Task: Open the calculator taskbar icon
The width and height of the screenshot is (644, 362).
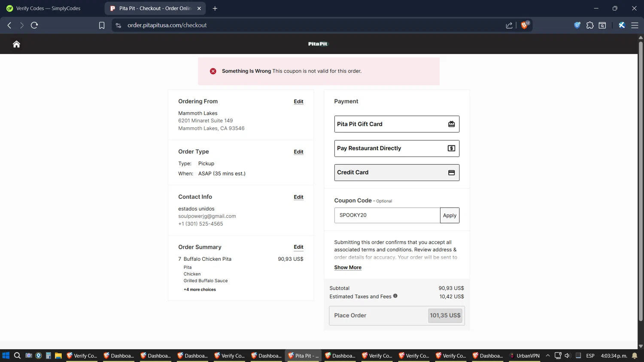Action: click(49, 356)
